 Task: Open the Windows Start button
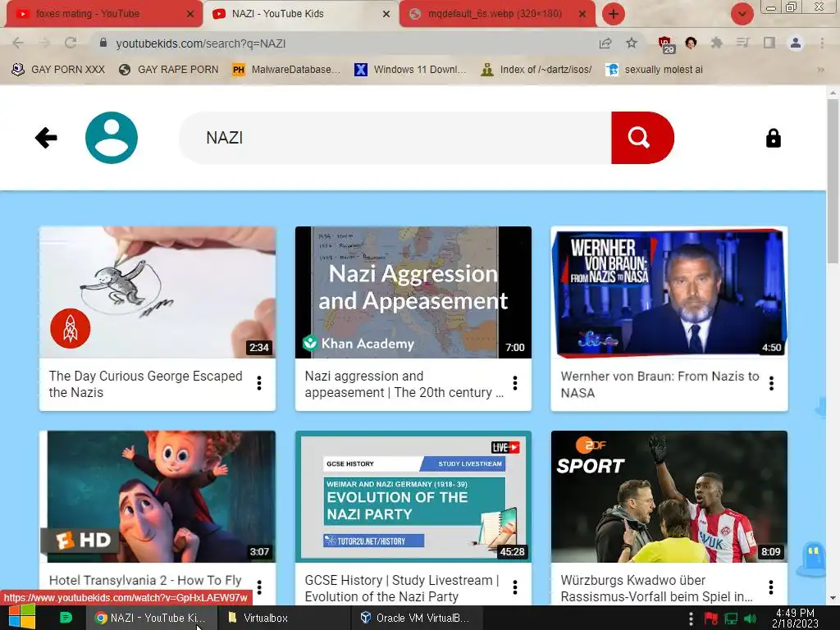coord(22,617)
